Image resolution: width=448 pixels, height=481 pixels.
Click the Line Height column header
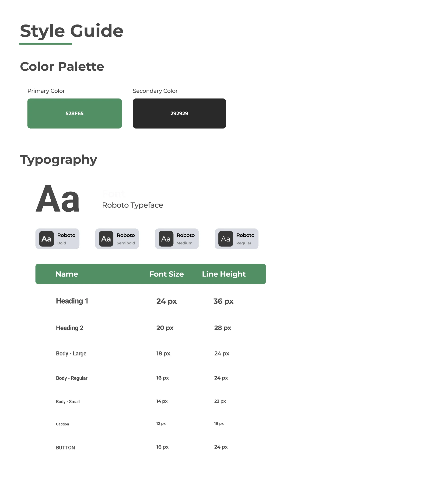pyautogui.click(x=224, y=274)
